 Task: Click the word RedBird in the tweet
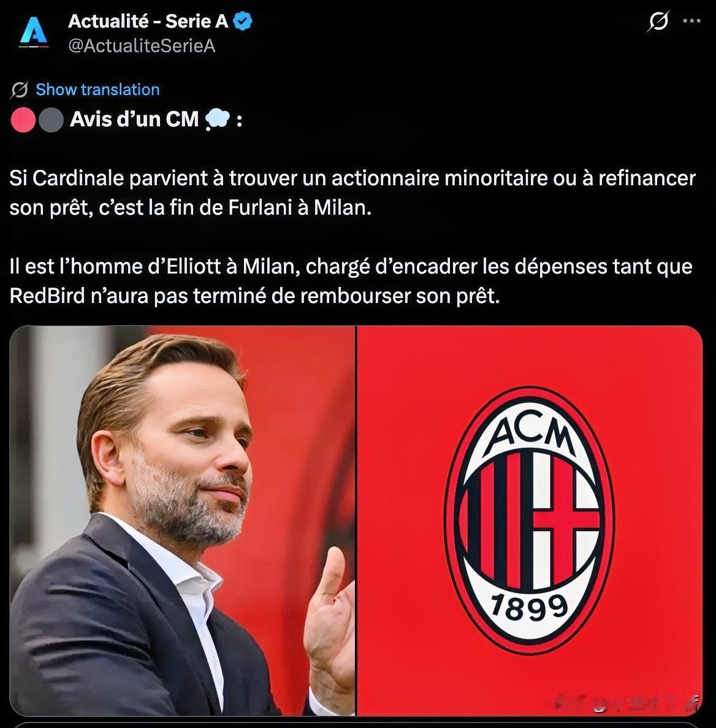pos(47,296)
